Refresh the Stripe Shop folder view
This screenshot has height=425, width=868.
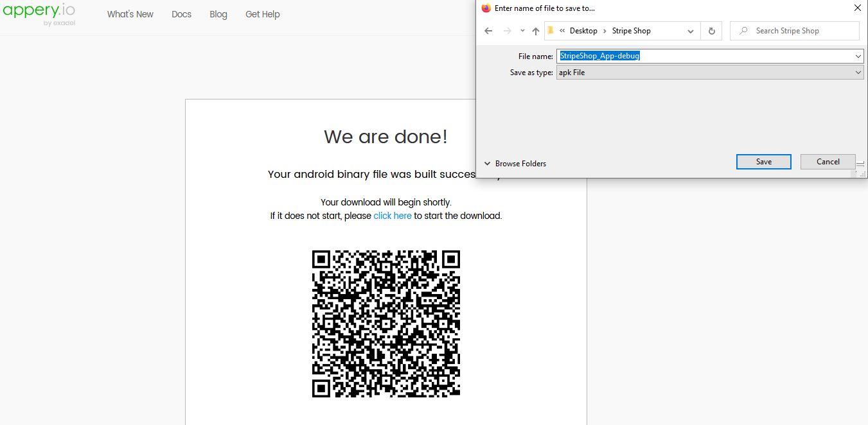coord(711,31)
